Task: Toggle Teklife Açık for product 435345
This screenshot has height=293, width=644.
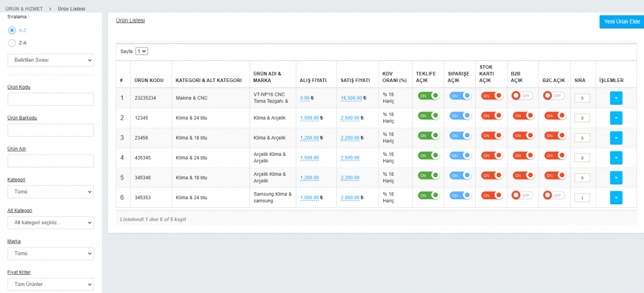Action: click(x=429, y=155)
